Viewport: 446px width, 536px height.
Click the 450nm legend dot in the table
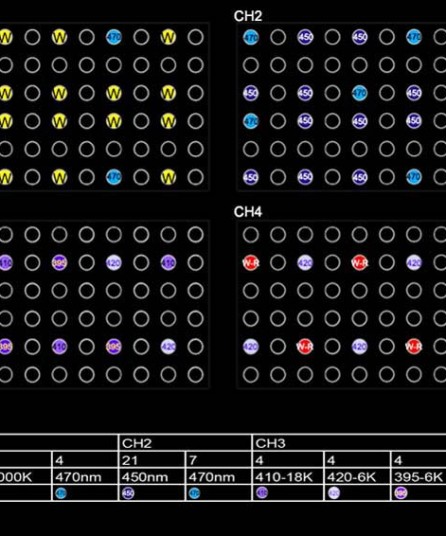(x=128, y=493)
